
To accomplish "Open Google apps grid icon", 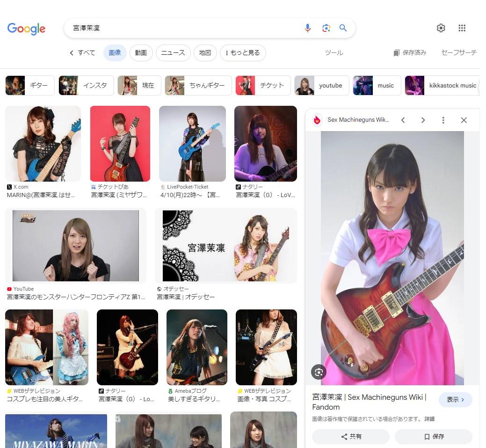I will (x=462, y=28).
